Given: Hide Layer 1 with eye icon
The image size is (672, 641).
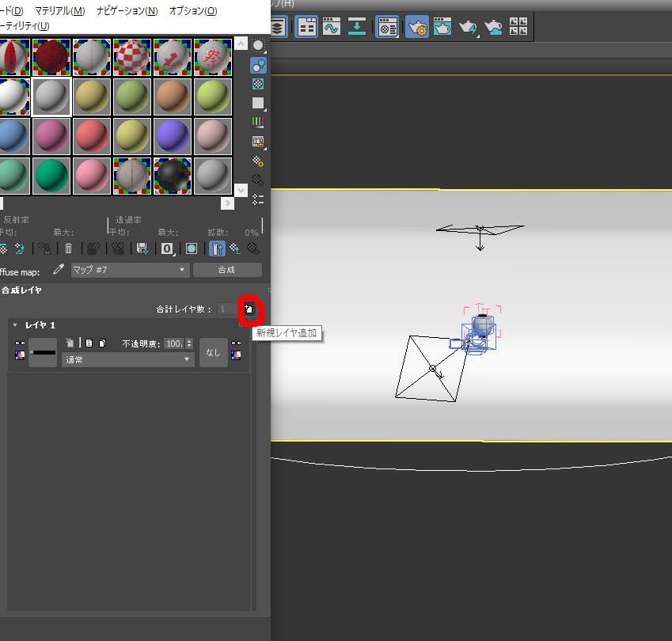Looking at the screenshot, I should pos(20,343).
